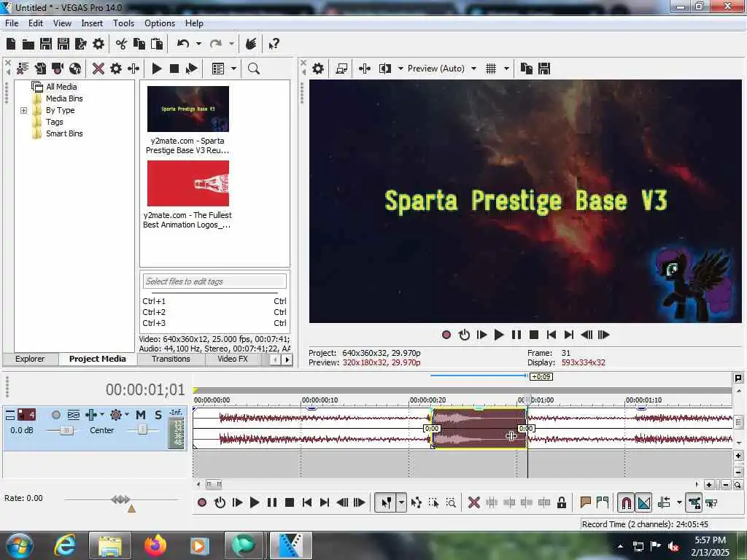
Task: Click Copy Snapshot to Clipboard icon
Action: coord(527,69)
